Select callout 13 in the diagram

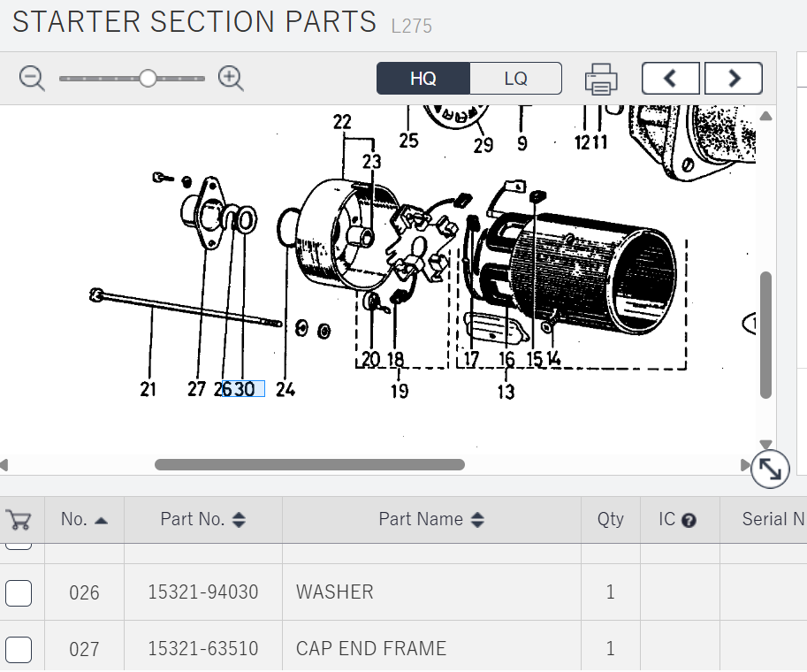506,392
